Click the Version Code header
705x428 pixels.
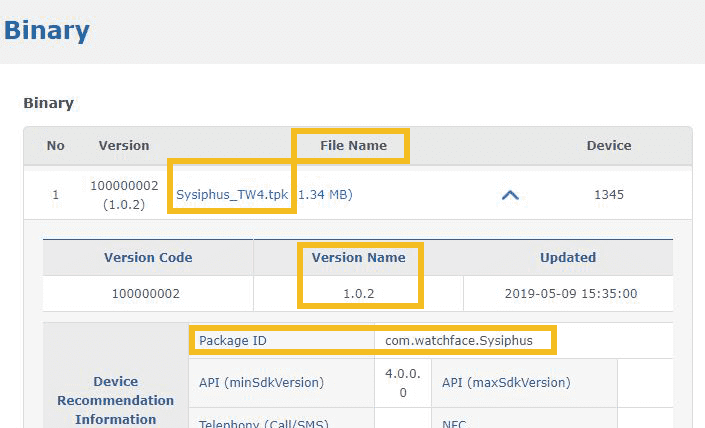148,257
